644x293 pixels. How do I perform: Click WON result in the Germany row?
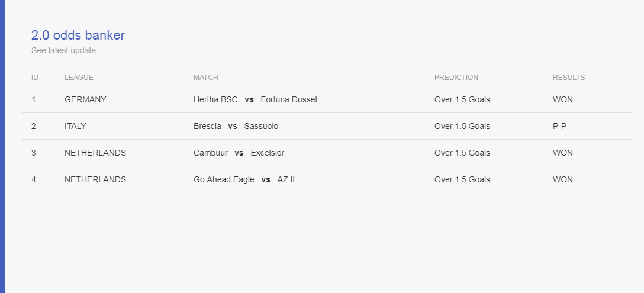click(563, 99)
